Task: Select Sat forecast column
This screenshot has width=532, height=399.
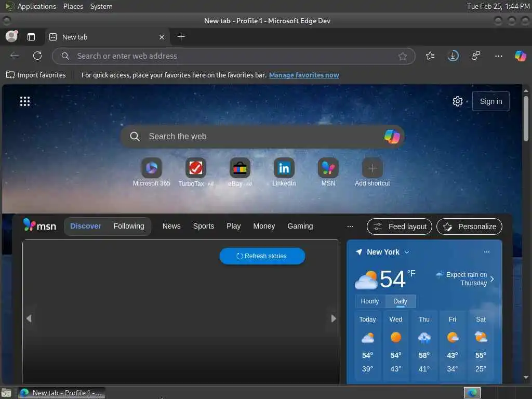Action: 481,345
